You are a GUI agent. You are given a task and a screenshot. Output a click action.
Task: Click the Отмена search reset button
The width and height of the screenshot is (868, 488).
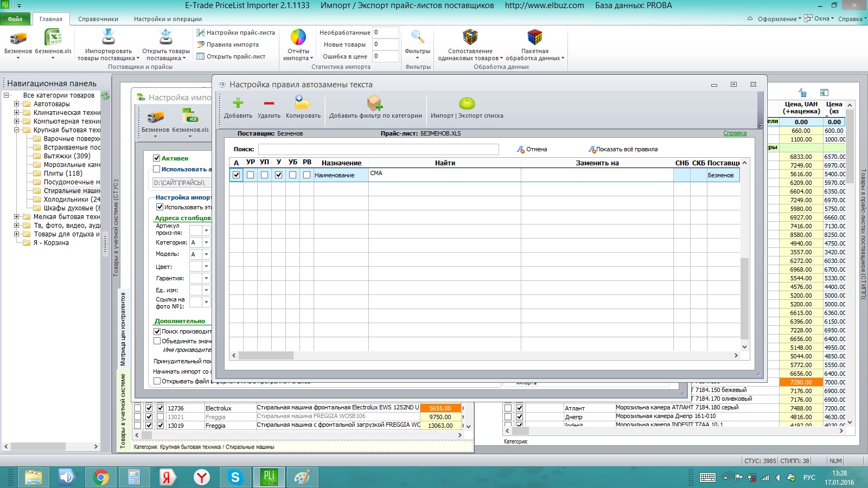532,149
